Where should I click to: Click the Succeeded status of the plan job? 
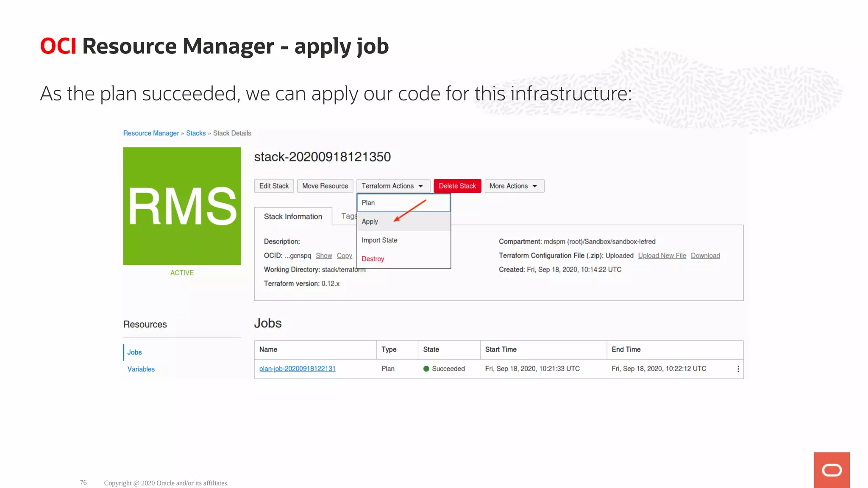[x=444, y=369]
